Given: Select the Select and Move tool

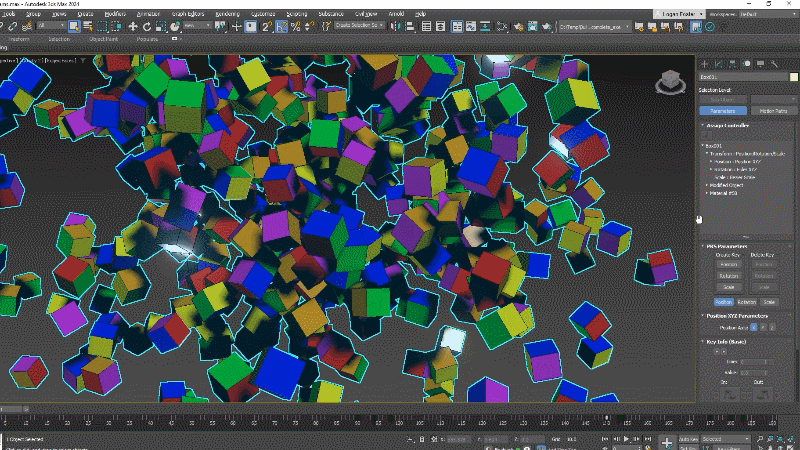Looking at the screenshot, I should pyautogui.click(x=132, y=25).
